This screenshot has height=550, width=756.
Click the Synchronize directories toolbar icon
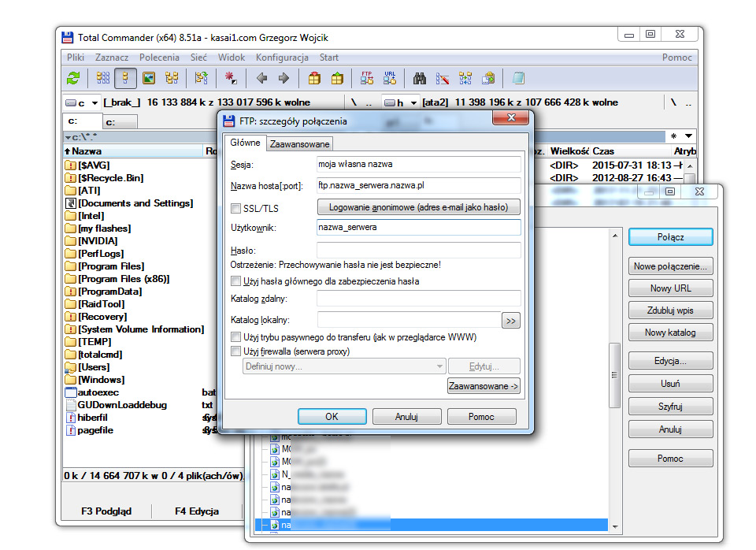[465, 78]
